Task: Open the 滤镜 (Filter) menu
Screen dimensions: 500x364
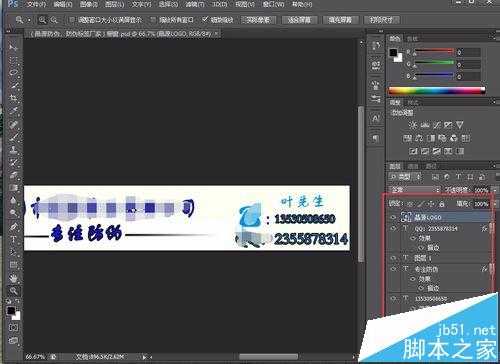Action: [194, 4]
